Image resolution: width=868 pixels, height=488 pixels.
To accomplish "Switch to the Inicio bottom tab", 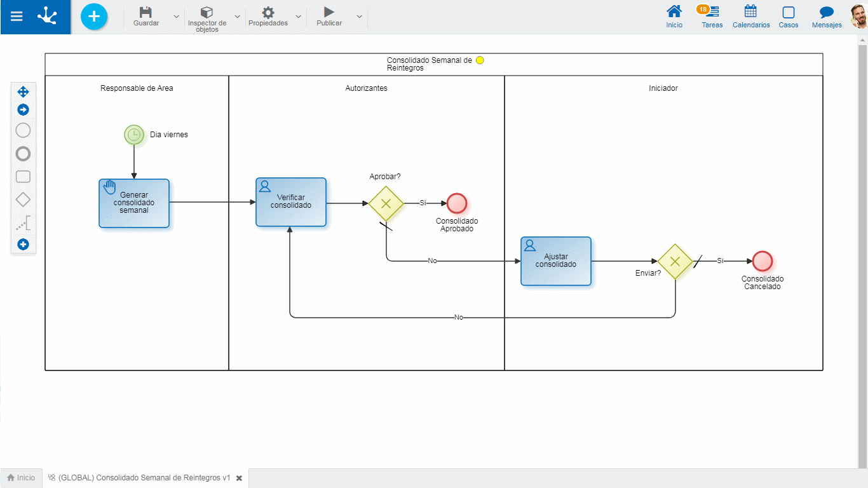I will [x=21, y=478].
